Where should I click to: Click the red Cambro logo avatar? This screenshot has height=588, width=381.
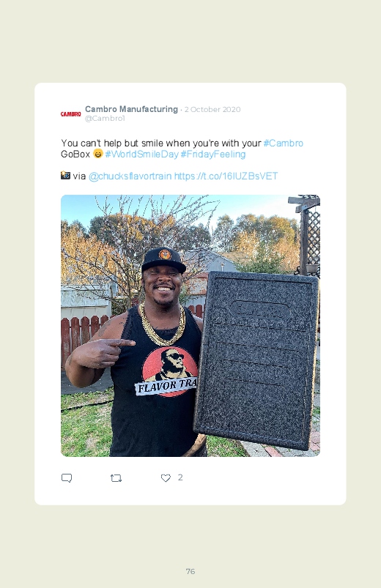click(70, 113)
